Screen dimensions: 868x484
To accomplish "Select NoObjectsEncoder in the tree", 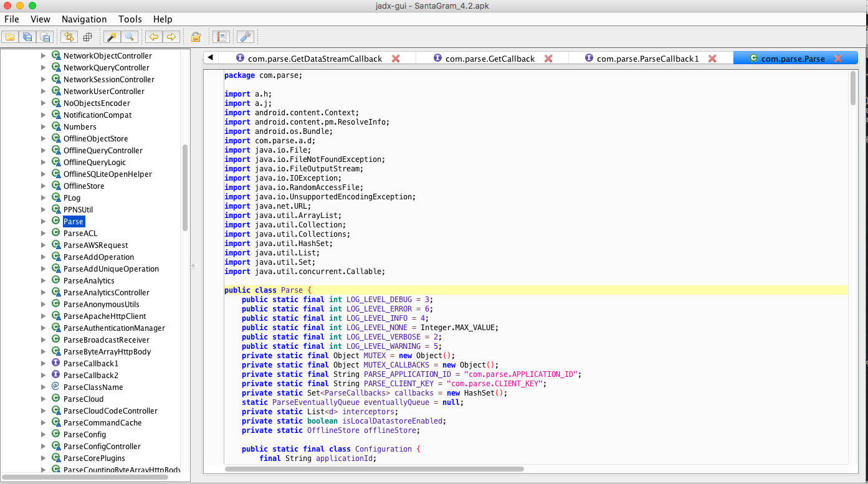I will click(97, 103).
